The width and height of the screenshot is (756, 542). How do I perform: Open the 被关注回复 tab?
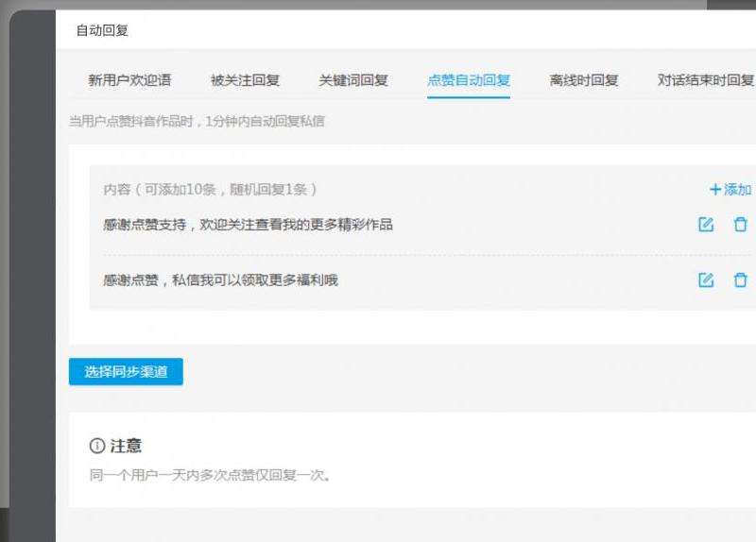point(245,80)
